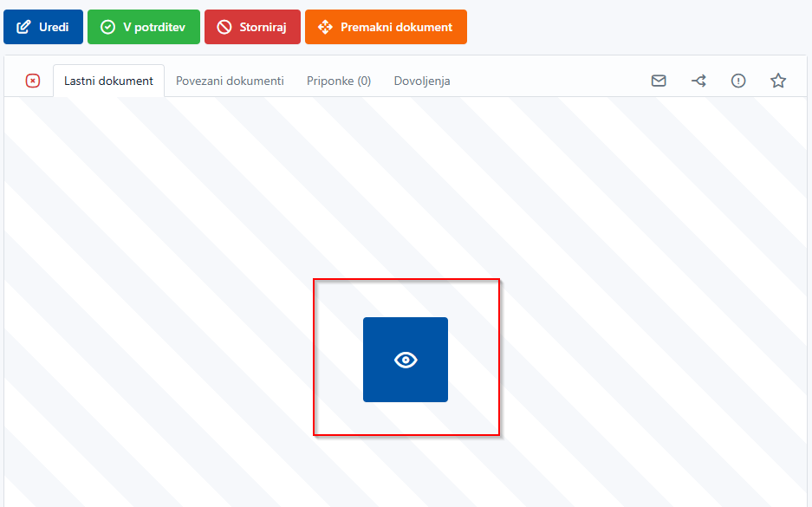
Task: Click the exclamation alert circle icon
Action: [738, 81]
